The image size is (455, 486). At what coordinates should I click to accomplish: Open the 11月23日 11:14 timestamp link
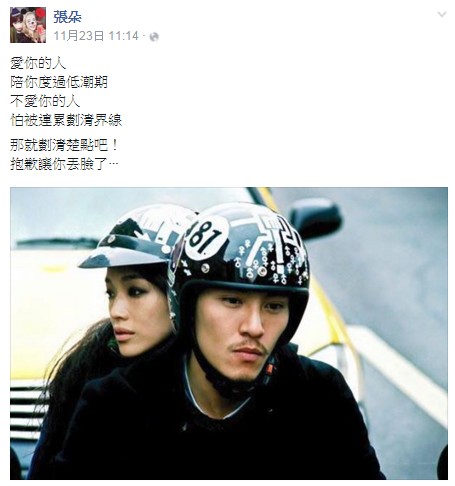[x=96, y=36]
